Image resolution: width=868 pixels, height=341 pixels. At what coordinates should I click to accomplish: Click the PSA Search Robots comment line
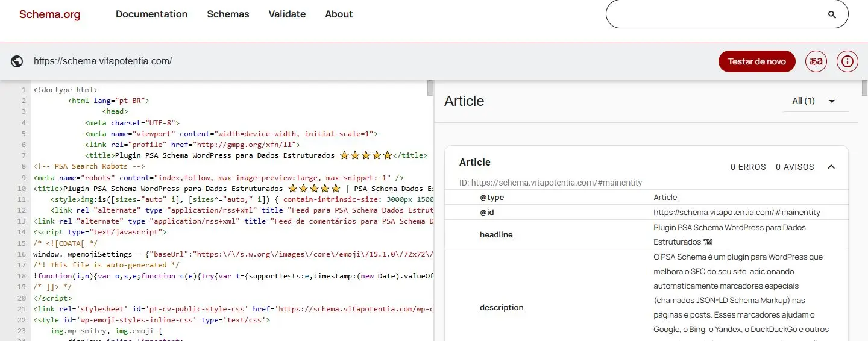pyautogui.click(x=89, y=166)
